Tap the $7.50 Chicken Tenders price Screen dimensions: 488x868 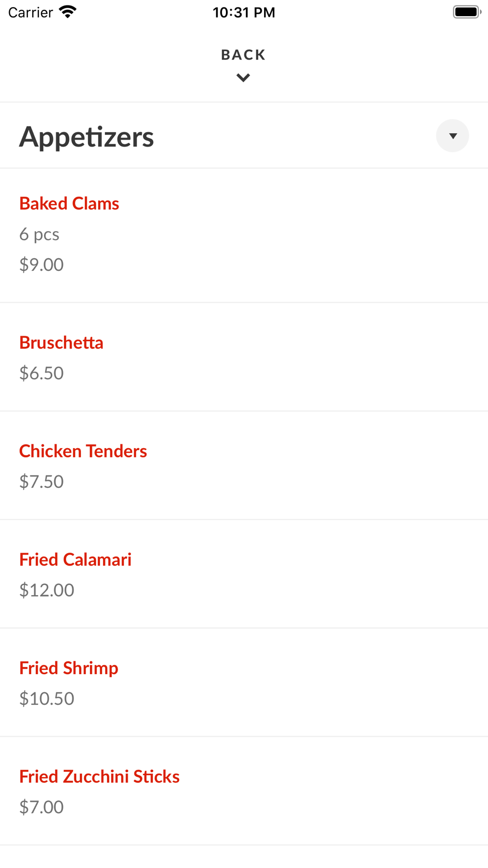coord(41,481)
